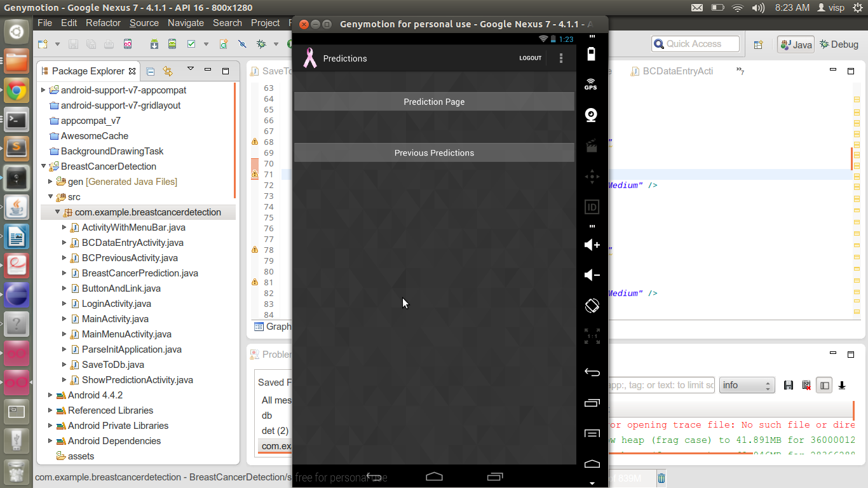
Task: Save the LogCat log to file
Action: [x=789, y=385]
